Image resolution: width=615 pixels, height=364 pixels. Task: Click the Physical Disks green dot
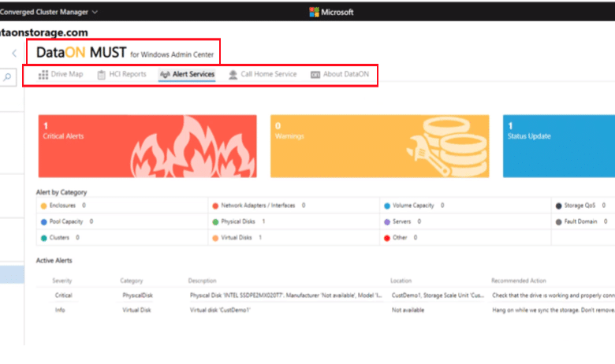215,221
